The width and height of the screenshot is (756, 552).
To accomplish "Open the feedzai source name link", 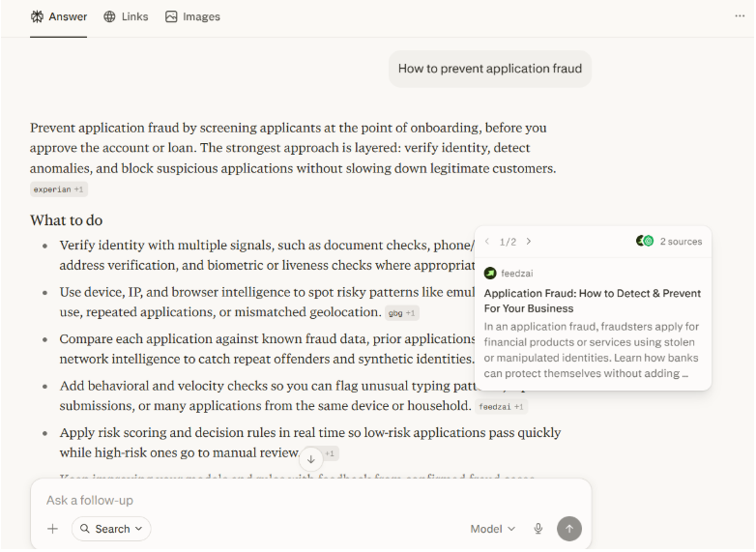I will [517, 274].
